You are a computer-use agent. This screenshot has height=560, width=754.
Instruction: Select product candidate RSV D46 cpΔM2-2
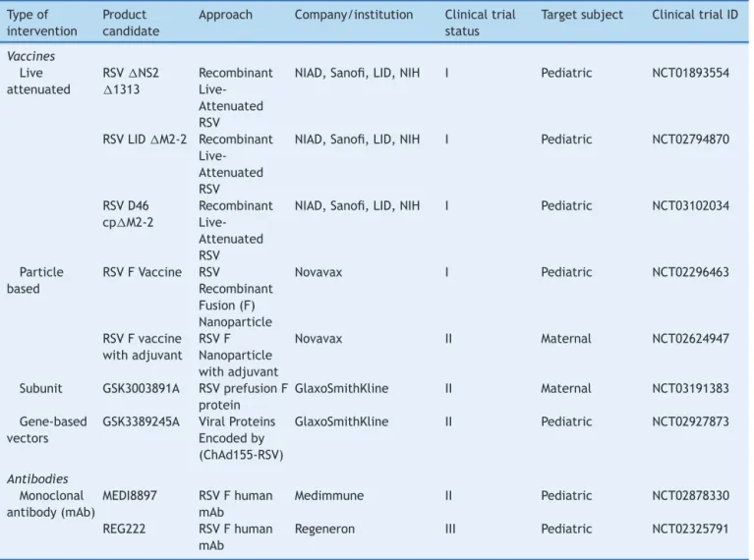coord(128,214)
